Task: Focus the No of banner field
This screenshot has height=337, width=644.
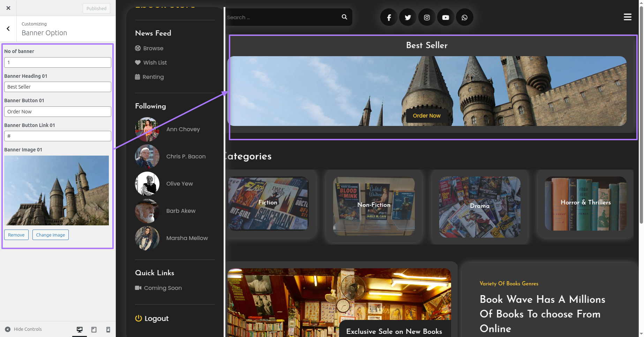Action: tap(58, 62)
